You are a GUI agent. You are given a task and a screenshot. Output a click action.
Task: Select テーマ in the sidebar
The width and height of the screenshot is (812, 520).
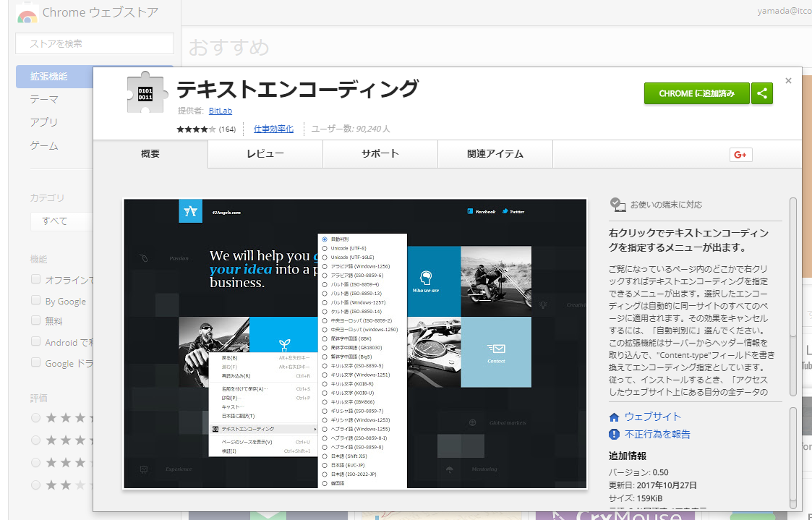(x=44, y=99)
